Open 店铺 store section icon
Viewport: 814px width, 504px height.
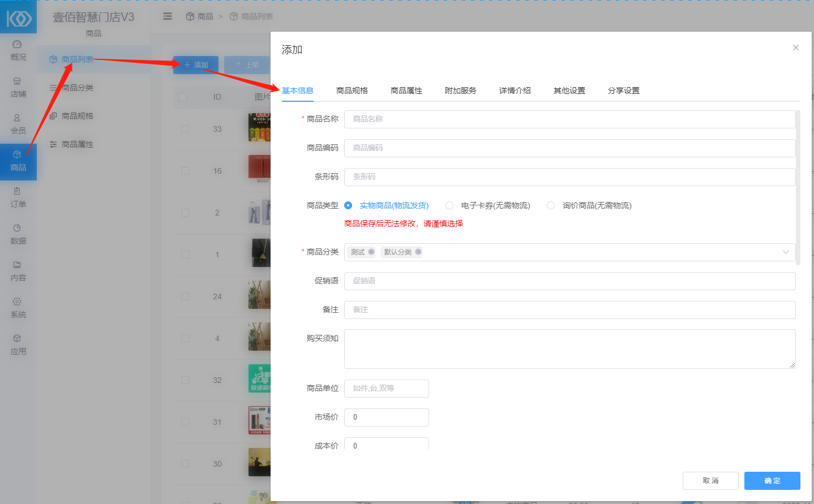click(x=18, y=81)
